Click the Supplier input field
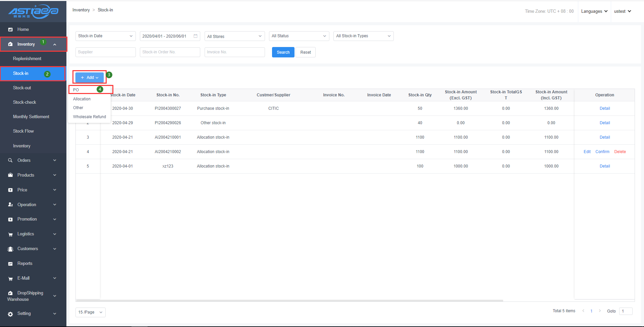 pyautogui.click(x=105, y=52)
